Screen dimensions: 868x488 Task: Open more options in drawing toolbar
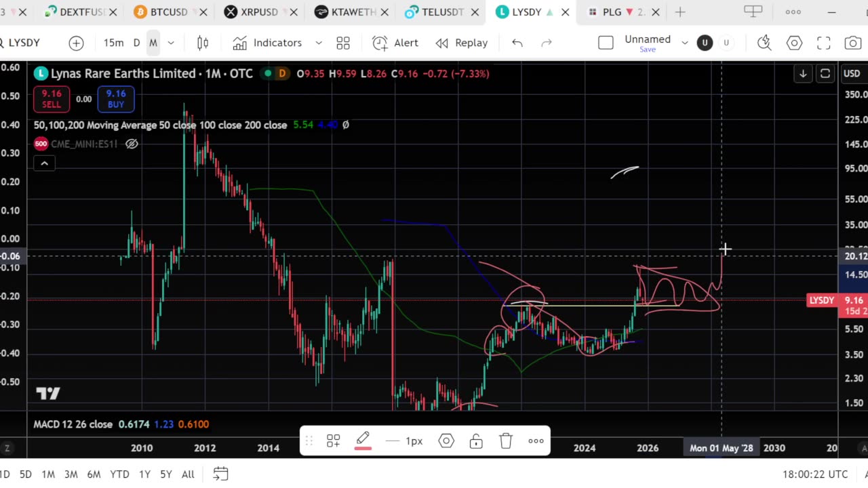[536, 441]
